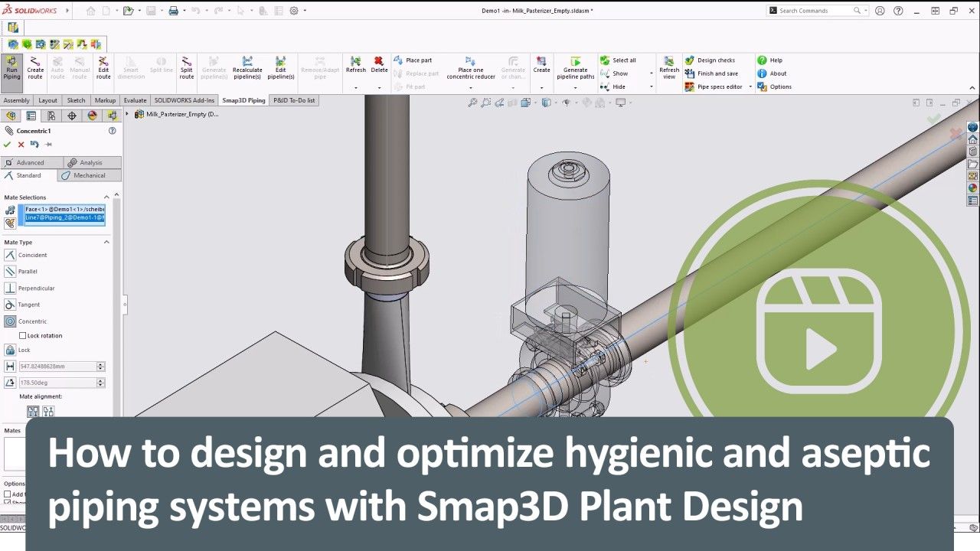Select Place one concentric reducer
The width and height of the screenshot is (980, 551).
click(x=469, y=73)
